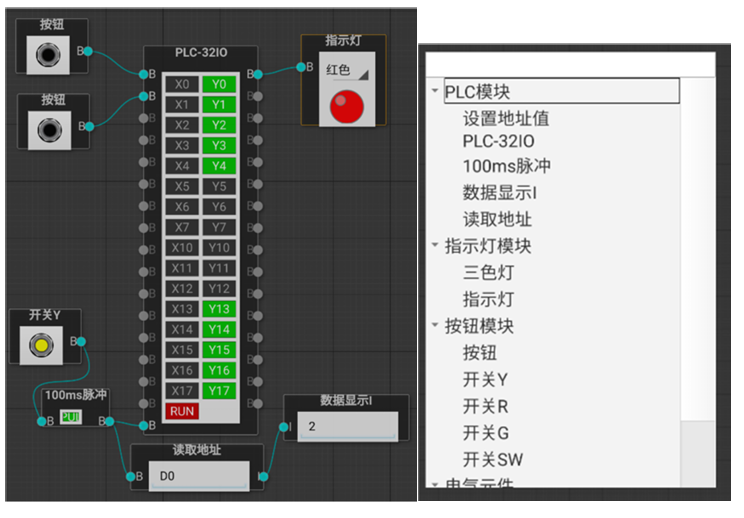Click the 读取地址 I output port
The image size is (744, 518).
264,476
